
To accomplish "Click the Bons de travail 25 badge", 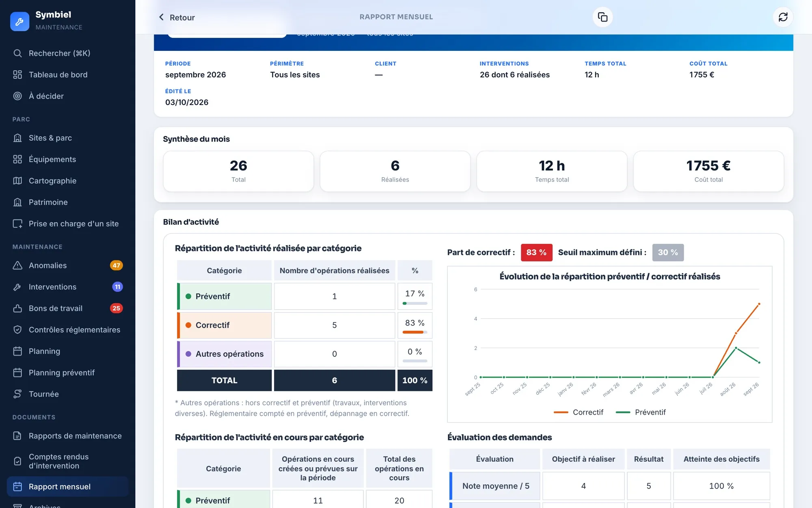I will [x=116, y=308].
